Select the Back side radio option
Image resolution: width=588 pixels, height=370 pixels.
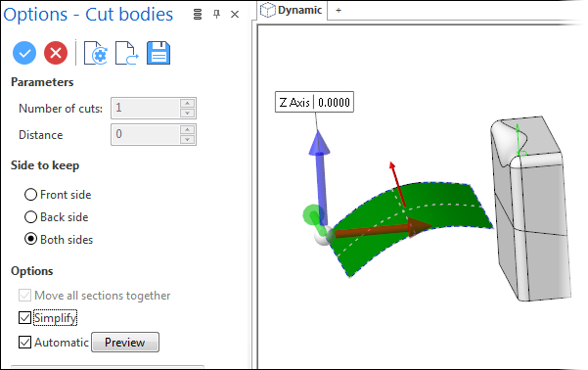(x=30, y=217)
